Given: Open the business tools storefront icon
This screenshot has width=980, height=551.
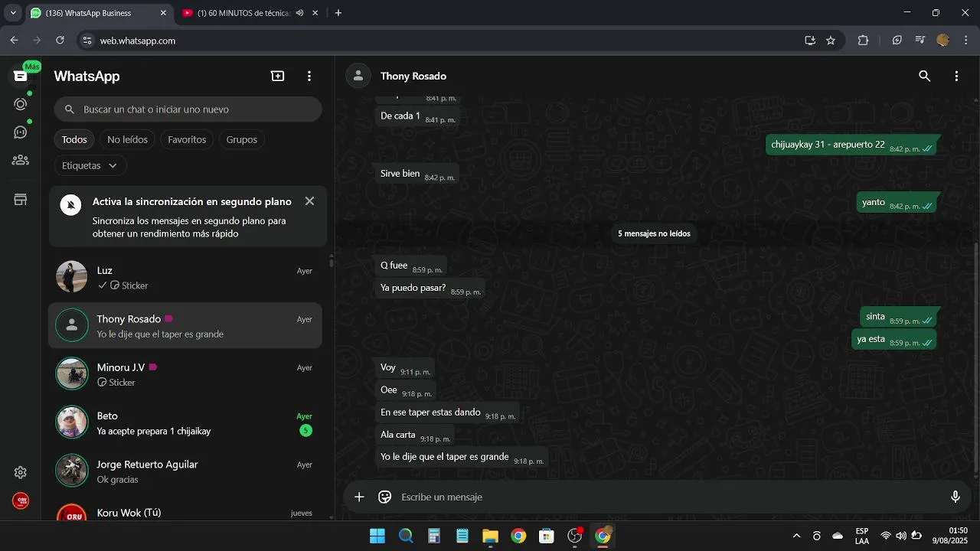Looking at the screenshot, I should pyautogui.click(x=21, y=200).
